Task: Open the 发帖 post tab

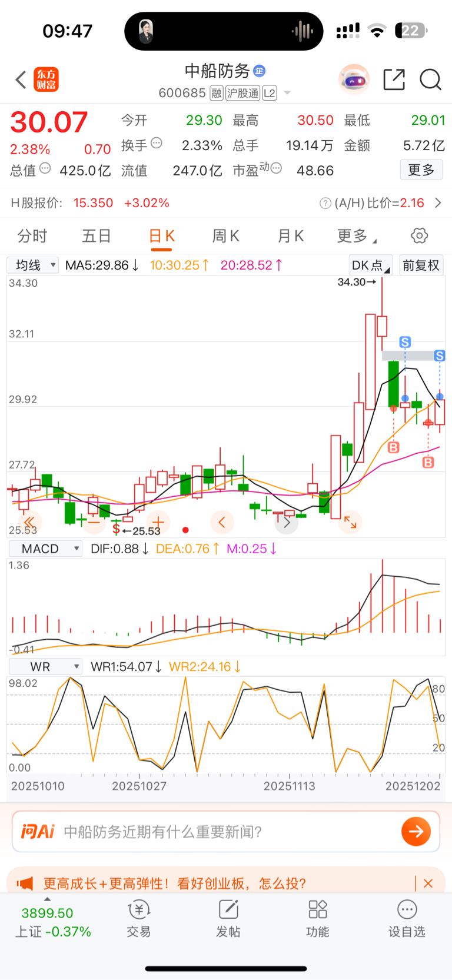Action: click(x=228, y=919)
